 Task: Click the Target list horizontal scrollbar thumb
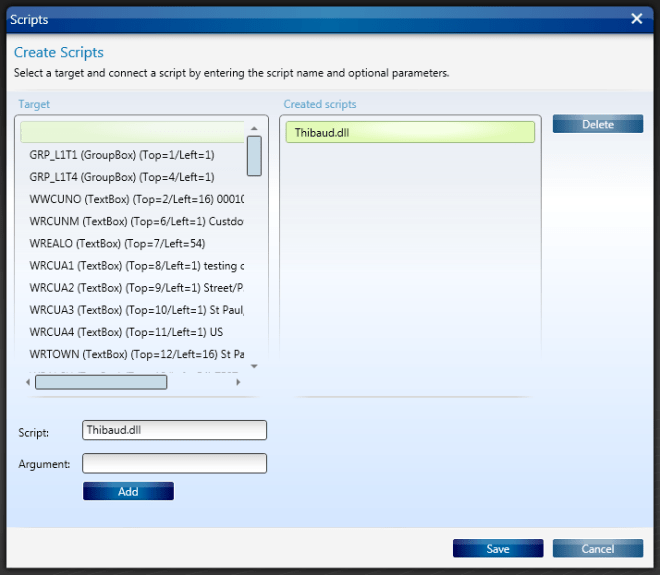101,381
